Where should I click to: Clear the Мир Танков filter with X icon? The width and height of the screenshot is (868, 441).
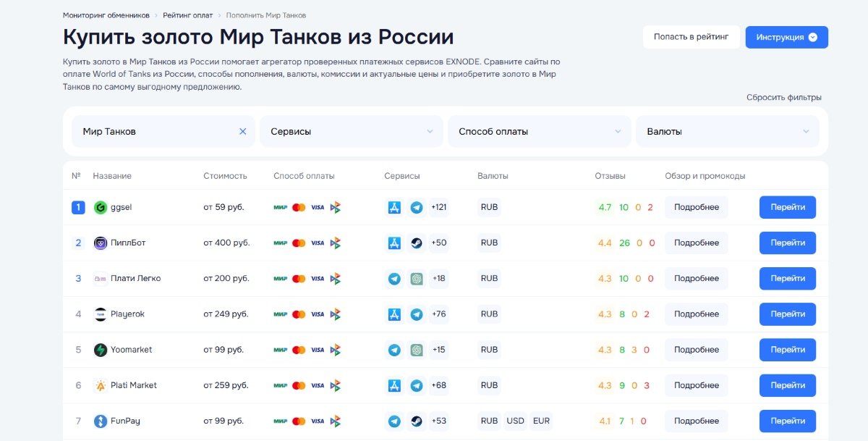(x=243, y=131)
